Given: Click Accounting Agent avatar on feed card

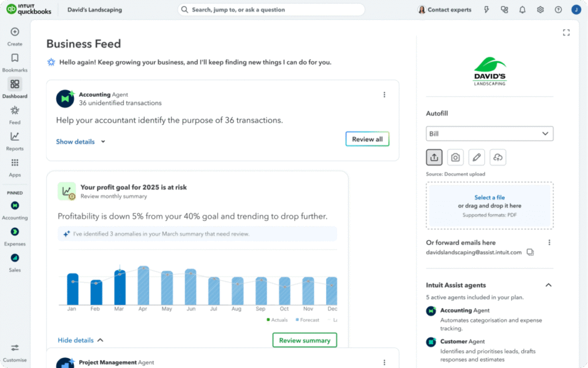Looking at the screenshot, I should [x=65, y=98].
